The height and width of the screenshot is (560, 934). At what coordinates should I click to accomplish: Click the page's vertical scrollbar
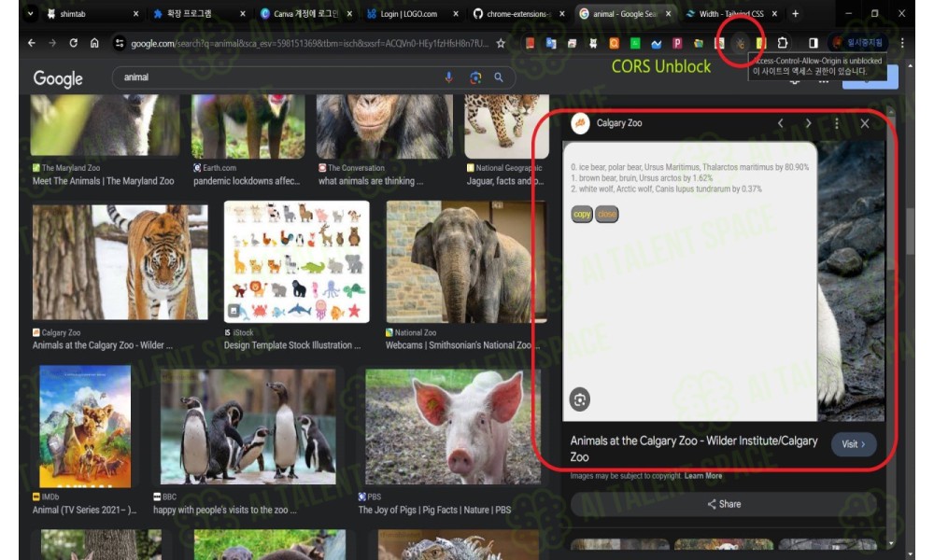(x=910, y=231)
